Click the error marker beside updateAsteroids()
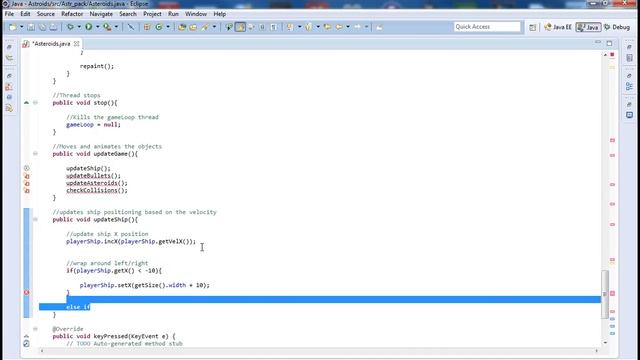The height and width of the screenshot is (360, 640). (27, 183)
